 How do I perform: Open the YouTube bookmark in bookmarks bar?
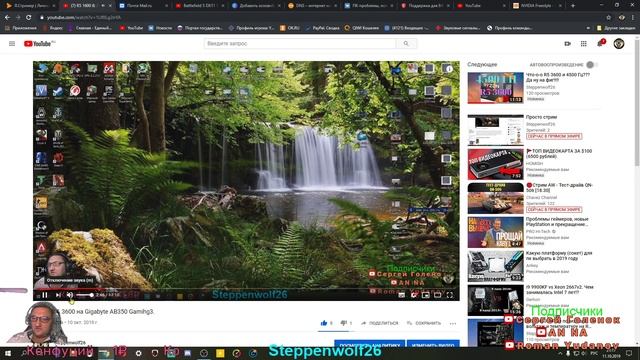click(131, 28)
